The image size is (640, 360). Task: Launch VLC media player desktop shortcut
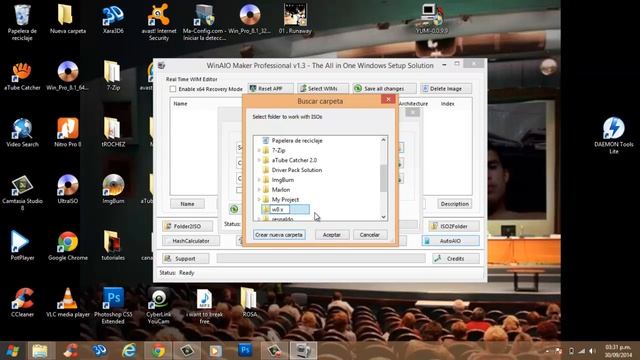(x=68, y=303)
